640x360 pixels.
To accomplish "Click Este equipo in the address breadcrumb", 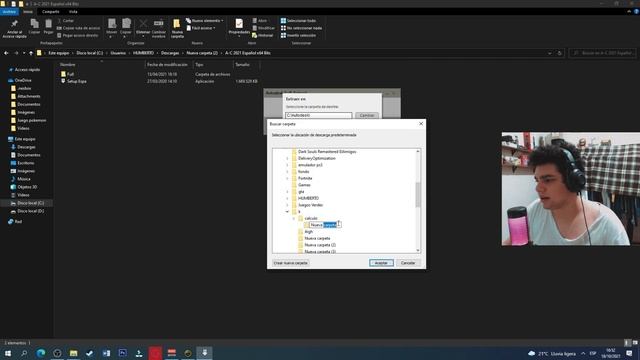I will point(59,53).
